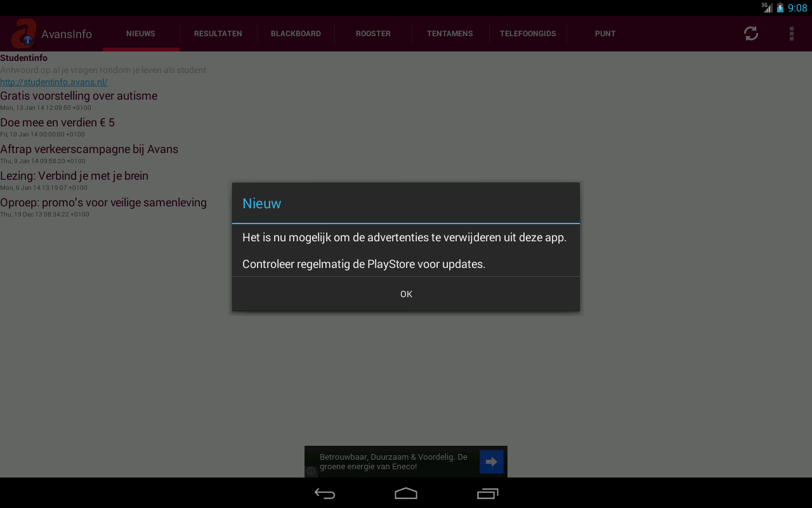Open the Resultaten tab
Image resolution: width=812 pixels, height=508 pixels.
tap(218, 34)
